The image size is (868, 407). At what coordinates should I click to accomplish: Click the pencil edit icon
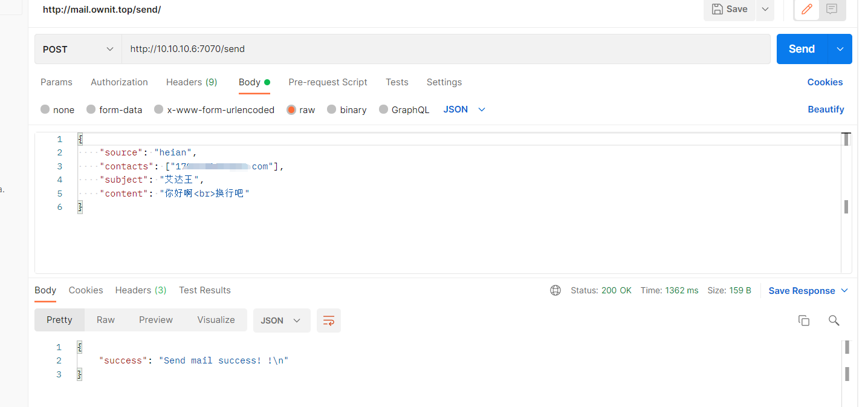coord(806,9)
